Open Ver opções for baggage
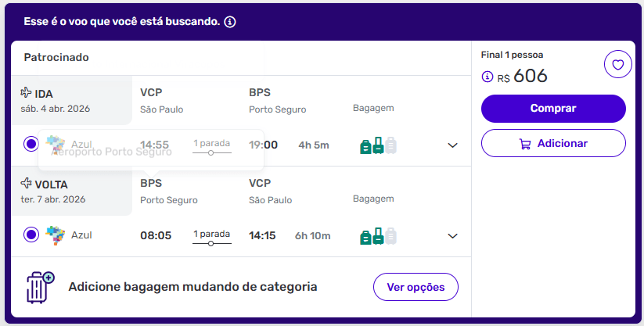 [x=416, y=287]
